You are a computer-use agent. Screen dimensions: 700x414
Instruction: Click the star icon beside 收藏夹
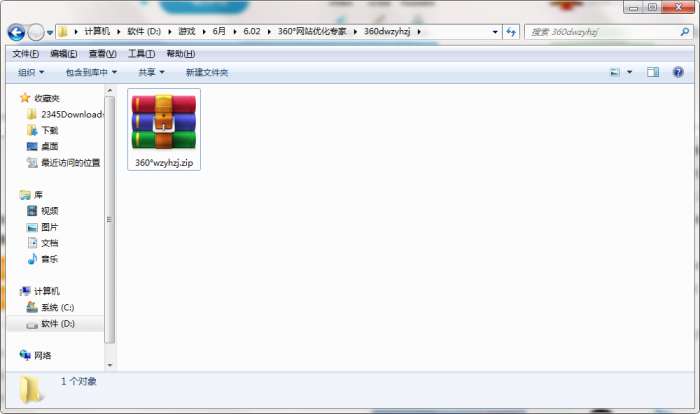coord(25,98)
